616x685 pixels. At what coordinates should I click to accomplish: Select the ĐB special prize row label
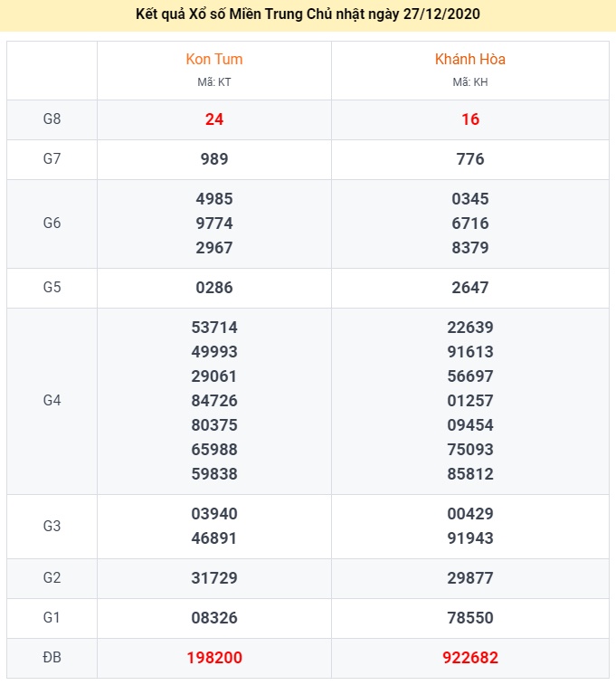coord(52,658)
